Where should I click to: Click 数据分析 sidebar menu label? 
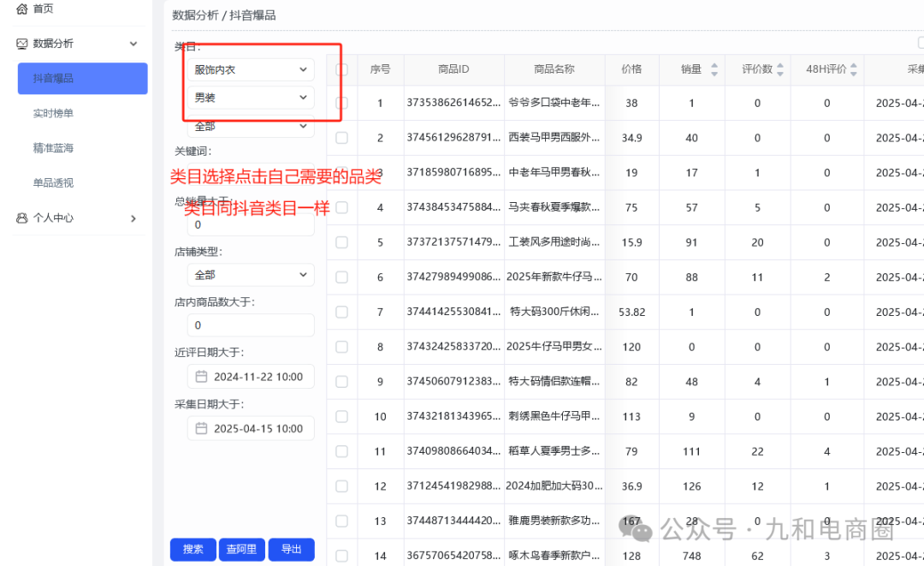53,44
